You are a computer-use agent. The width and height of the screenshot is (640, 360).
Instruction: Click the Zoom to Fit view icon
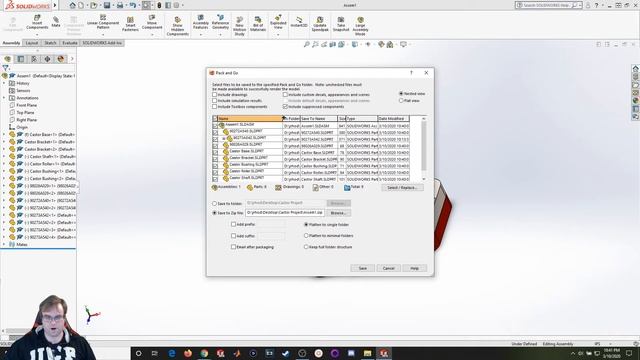coord(307,44)
